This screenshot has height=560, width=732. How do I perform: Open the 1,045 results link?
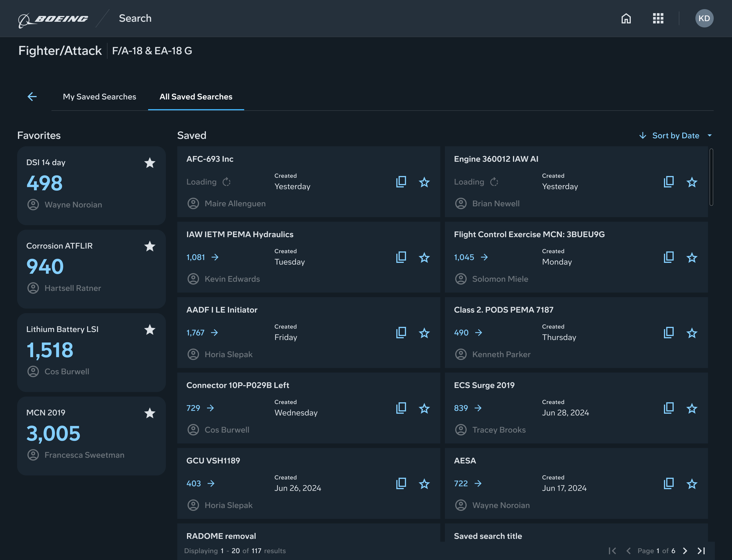[471, 257]
